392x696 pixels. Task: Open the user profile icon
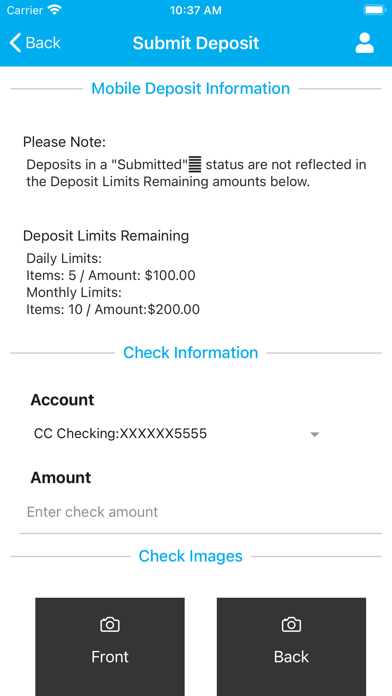(x=364, y=43)
